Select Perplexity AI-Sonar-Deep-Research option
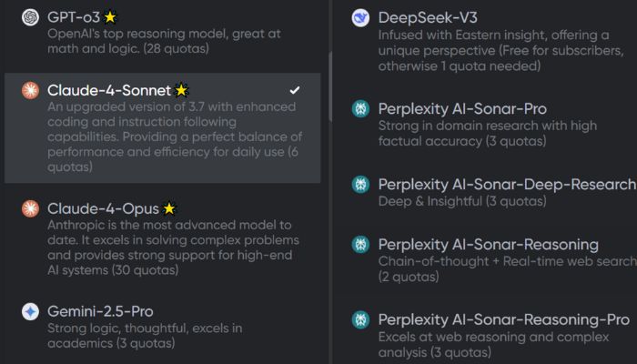The image size is (637, 364). 485,192
